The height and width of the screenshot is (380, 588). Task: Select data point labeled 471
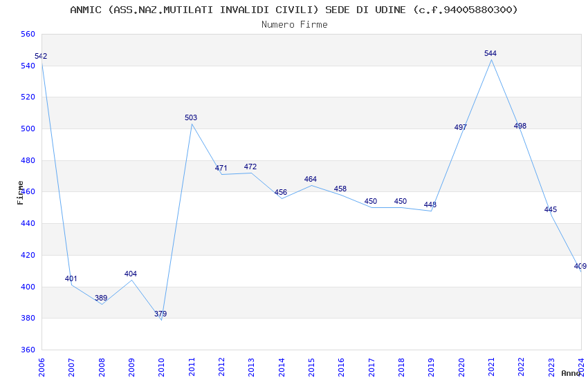[221, 168]
